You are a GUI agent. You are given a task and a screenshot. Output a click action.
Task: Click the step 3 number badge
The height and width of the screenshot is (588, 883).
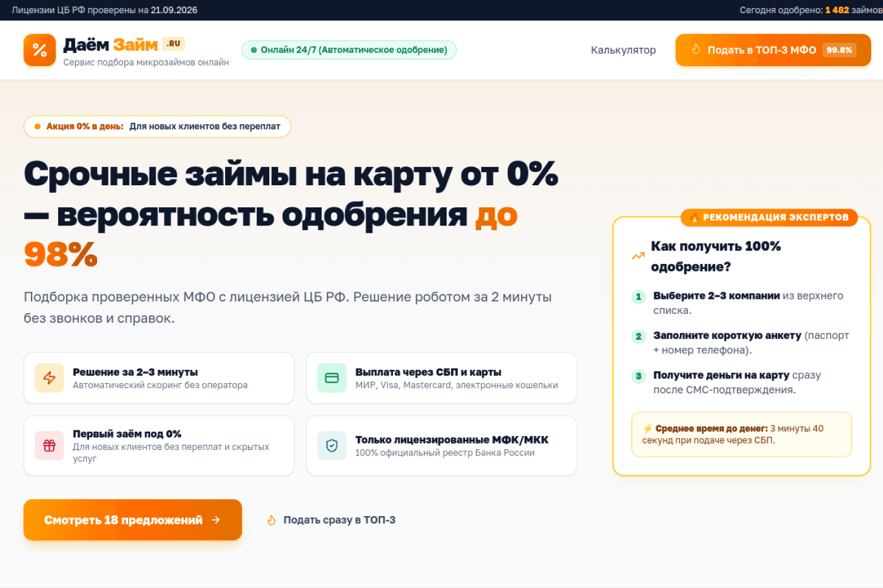(638, 376)
